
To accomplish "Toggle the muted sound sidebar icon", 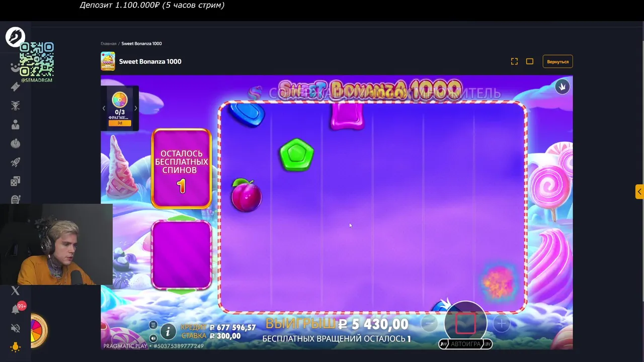I will click(x=15, y=328).
